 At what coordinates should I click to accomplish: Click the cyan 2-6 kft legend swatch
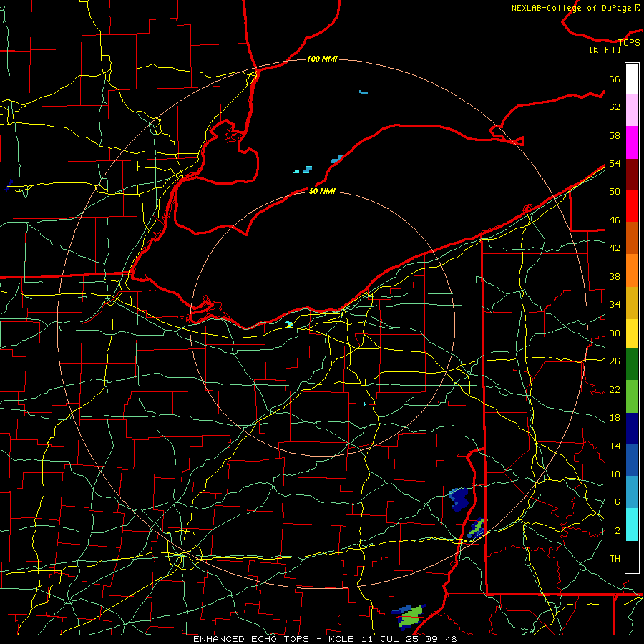coord(632,525)
